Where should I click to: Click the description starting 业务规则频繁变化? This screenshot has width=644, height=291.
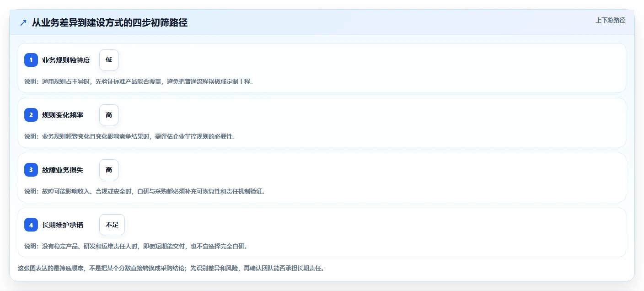(x=130, y=136)
